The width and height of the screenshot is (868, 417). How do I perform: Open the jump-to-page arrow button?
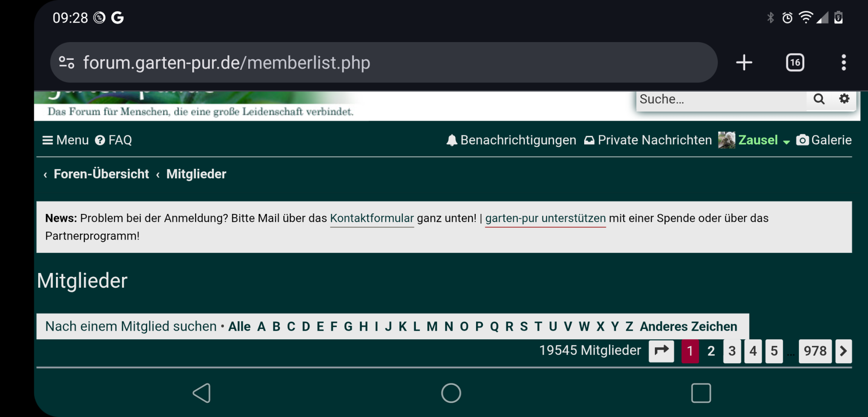[x=661, y=351]
